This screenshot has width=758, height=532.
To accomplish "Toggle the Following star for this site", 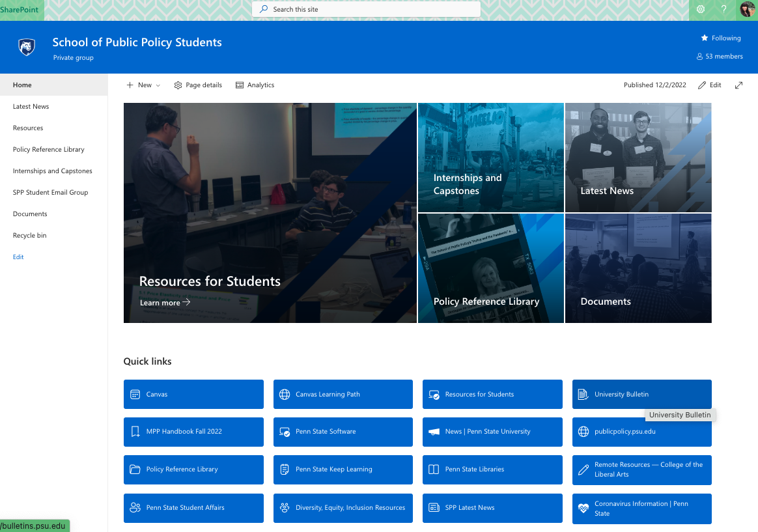I will pos(720,38).
